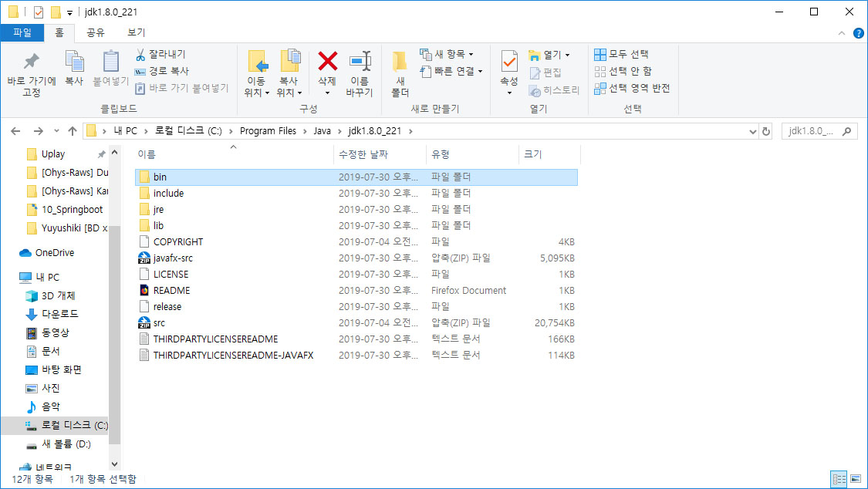Click Program Files in address bar
868x489 pixels.
tap(268, 131)
